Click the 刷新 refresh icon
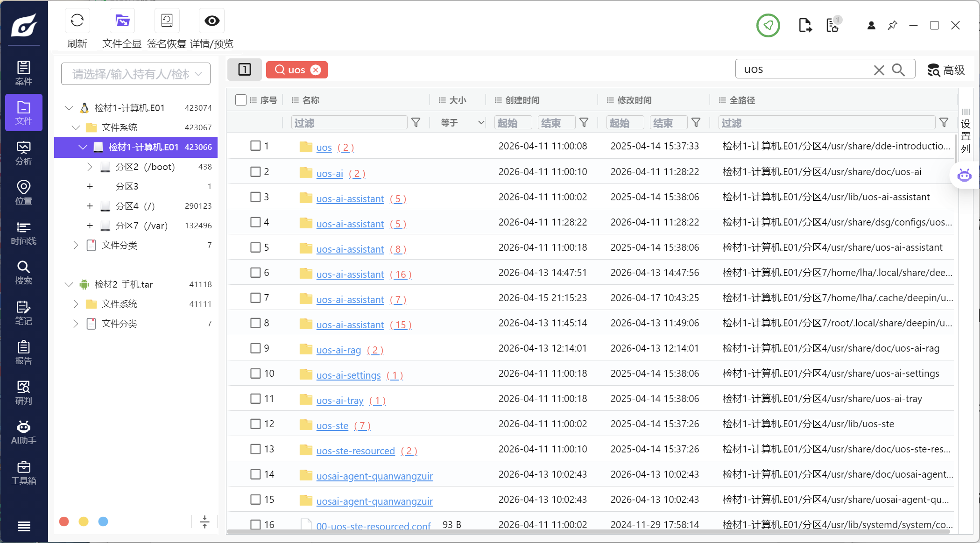This screenshot has height=543, width=980. 77,21
